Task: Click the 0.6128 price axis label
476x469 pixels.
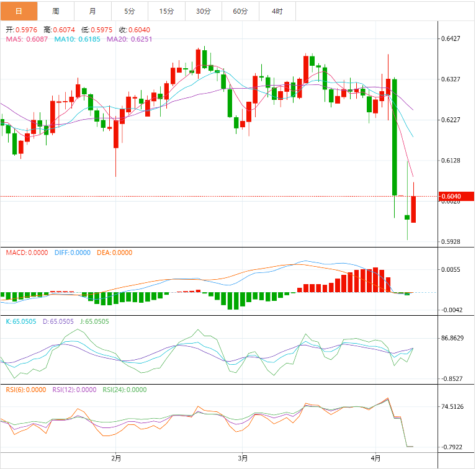Action: (451, 161)
